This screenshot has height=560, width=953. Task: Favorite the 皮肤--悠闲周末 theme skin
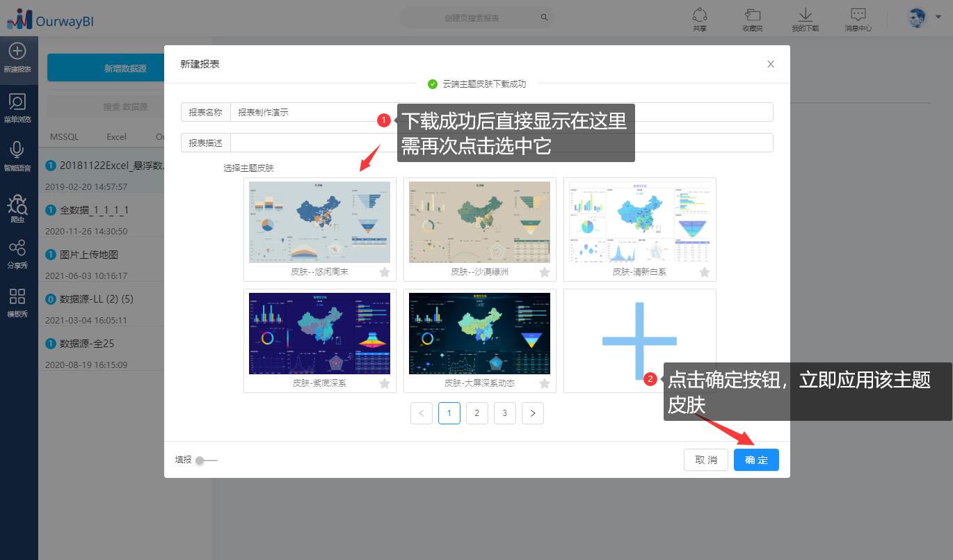point(385,272)
